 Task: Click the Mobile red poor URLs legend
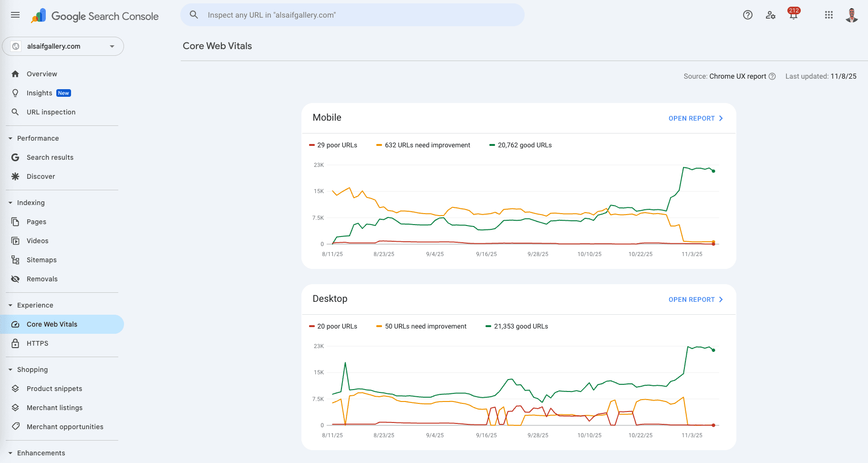pyautogui.click(x=333, y=145)
